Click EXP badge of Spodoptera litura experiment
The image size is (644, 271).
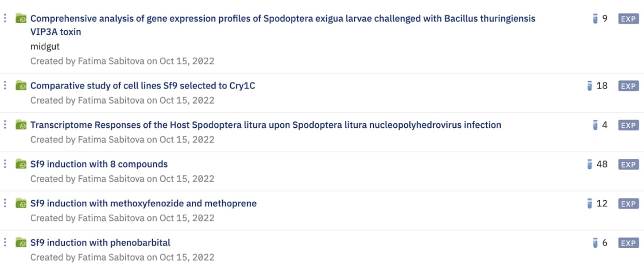pos(628,125)
